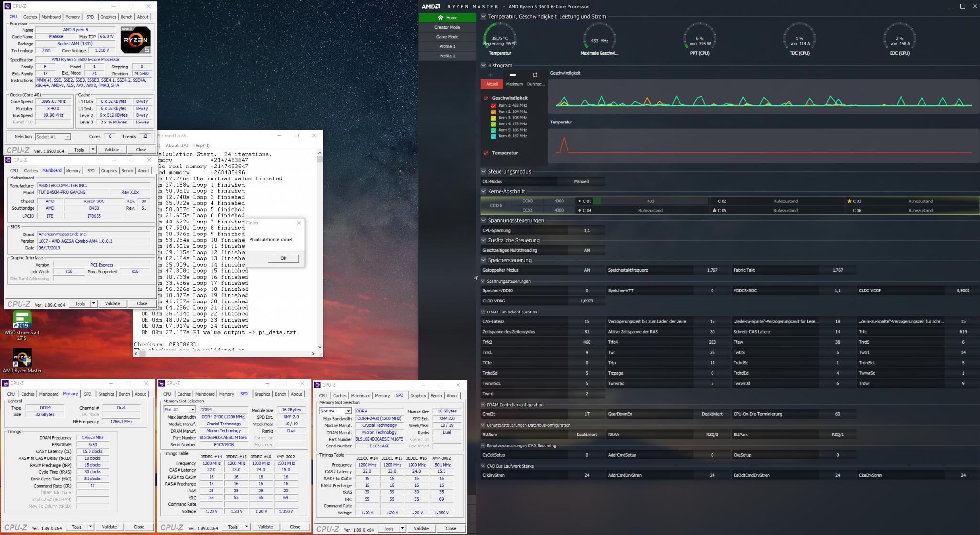Uncheck the Temperatur histogram checkbox
This screenshot has width=980, height=535.
tap(486, 153)
